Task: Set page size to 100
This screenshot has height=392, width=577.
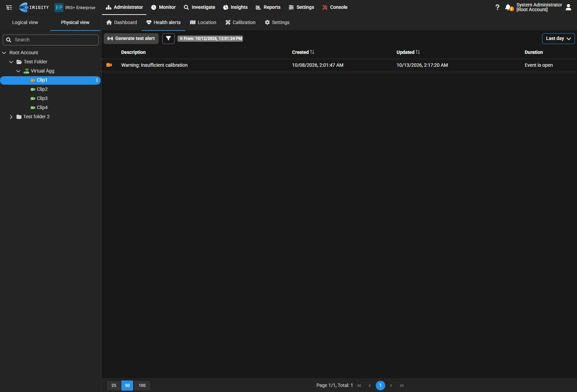Action: [142, 386]
